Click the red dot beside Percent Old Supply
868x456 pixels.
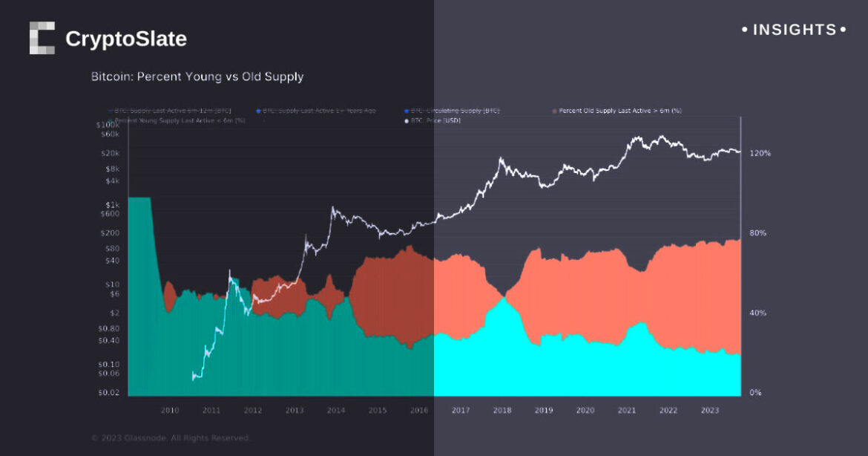tap(554, 111)
